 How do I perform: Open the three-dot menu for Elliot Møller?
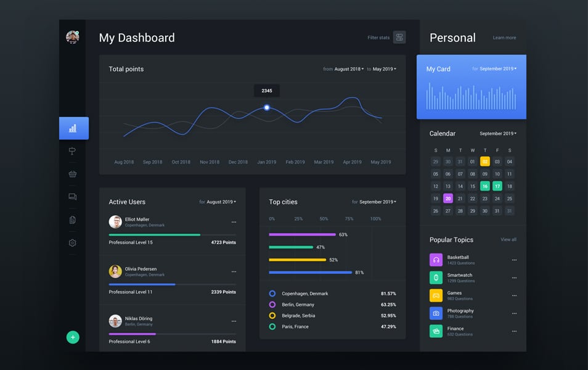pos(234,222)
